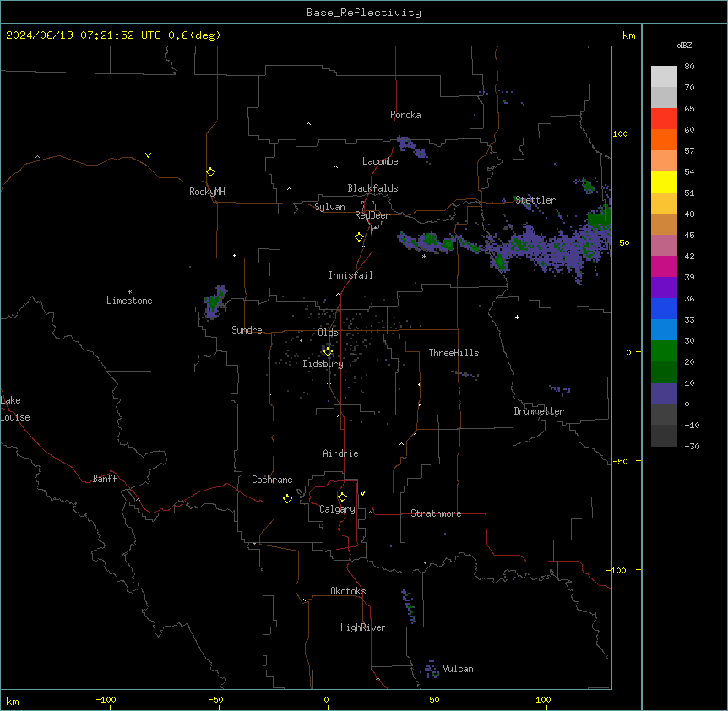The image size is (728, 711).
Task: Click the Airdrie label
Action: pos(341,453)
